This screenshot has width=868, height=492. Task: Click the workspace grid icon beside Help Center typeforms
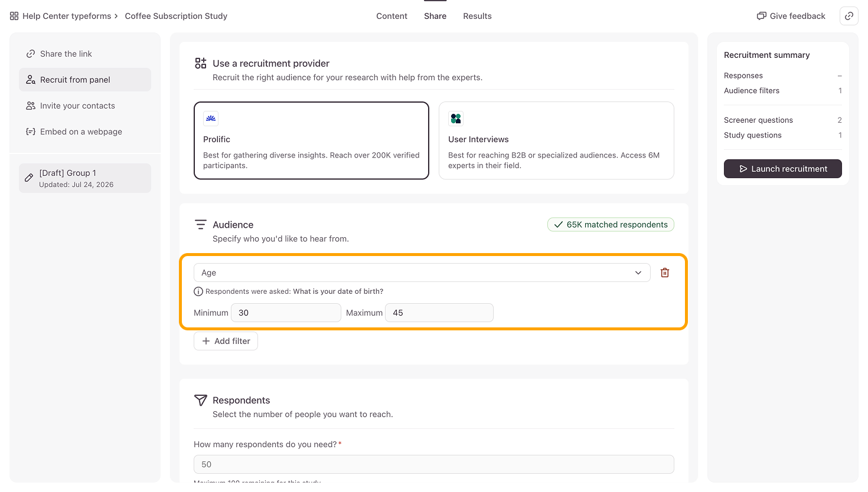(14, 16)
